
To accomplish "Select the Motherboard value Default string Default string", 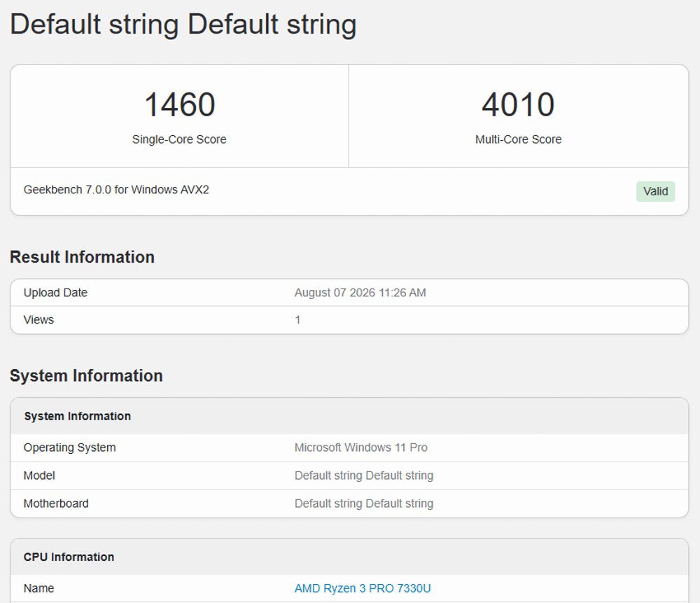I will click(x=364, y=504).
